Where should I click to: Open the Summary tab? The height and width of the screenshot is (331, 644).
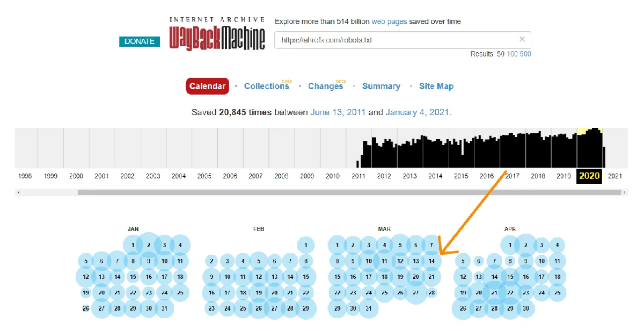pyautogui.click(x=381, y=86)
